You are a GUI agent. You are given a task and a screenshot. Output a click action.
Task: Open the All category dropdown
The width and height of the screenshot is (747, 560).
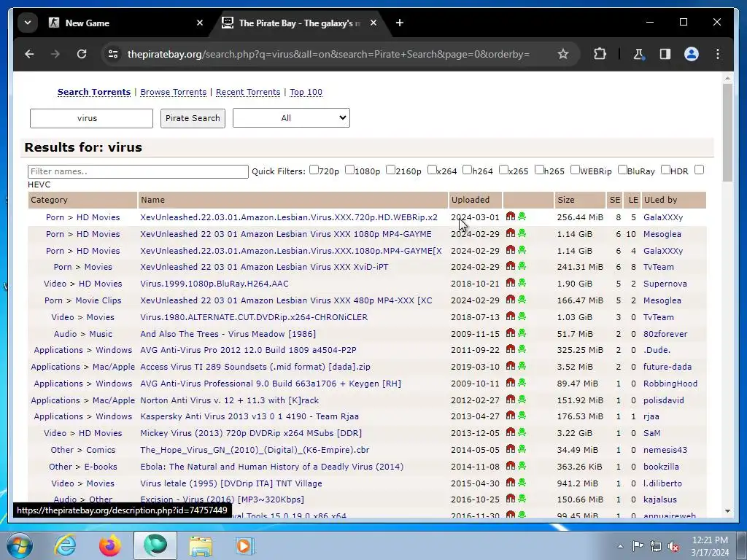[291, 118]
